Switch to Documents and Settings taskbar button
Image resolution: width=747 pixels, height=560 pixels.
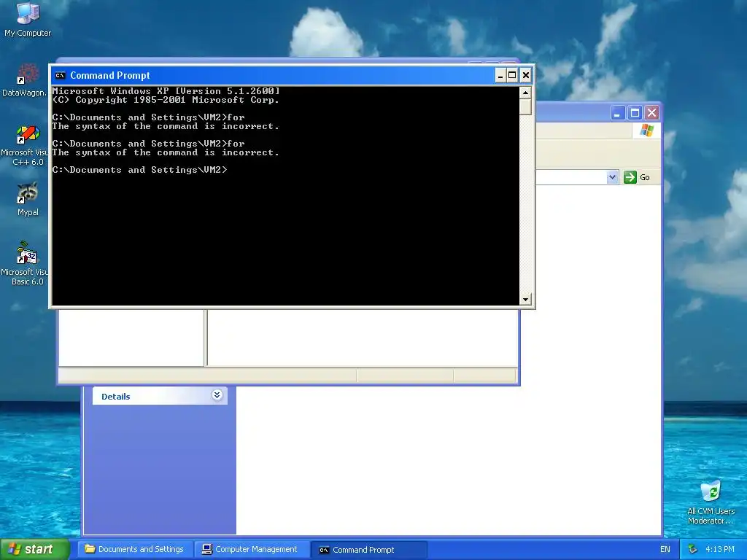[x=135, y=549]
